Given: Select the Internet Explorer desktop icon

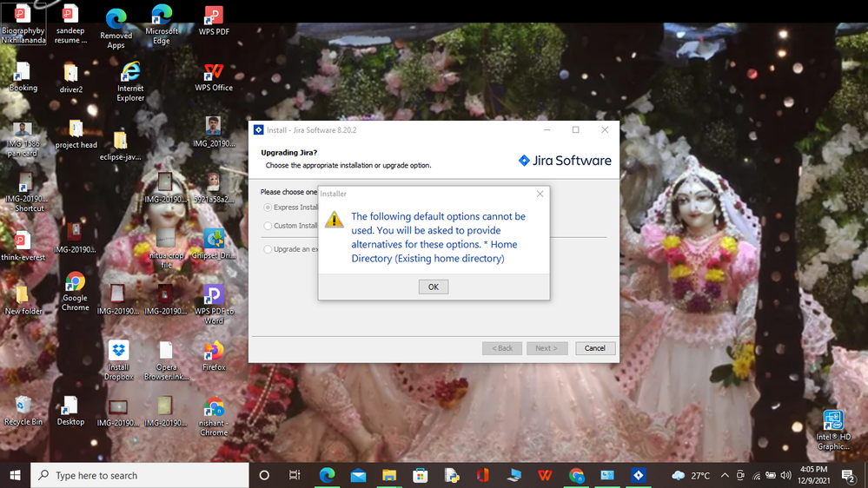Looking at the screenshot, I should [130, 82].
